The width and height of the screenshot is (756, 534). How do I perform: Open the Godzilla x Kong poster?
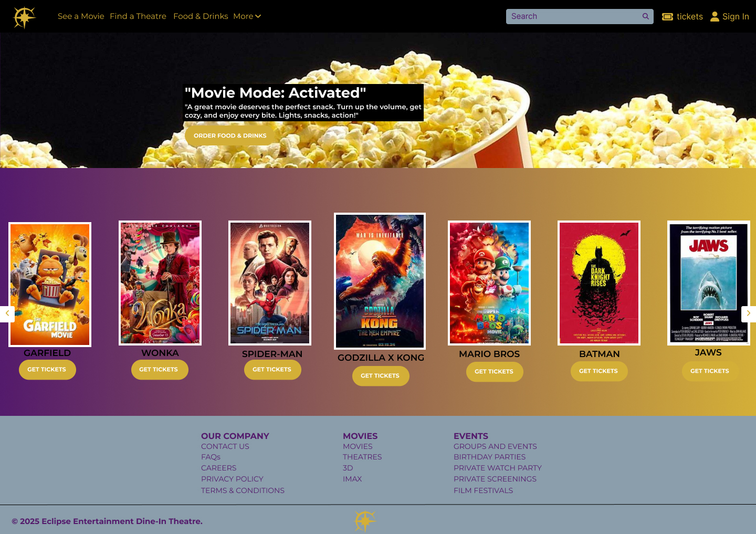pyautogui.click(x=380, y=281)
